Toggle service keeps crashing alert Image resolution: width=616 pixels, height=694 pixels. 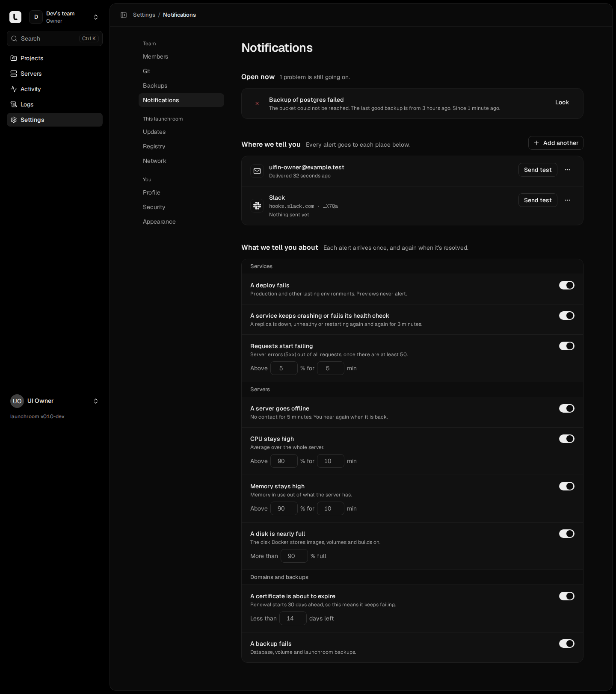tap(567, 316)
